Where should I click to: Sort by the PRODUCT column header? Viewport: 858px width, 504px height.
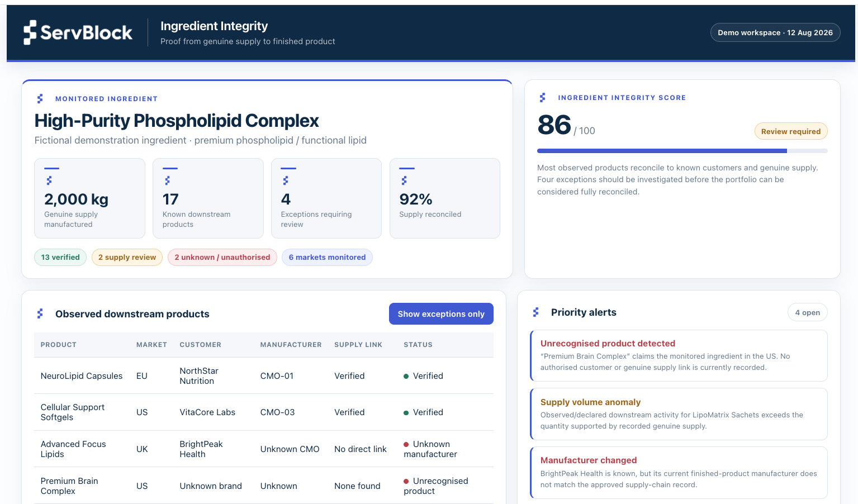[59, 345]
